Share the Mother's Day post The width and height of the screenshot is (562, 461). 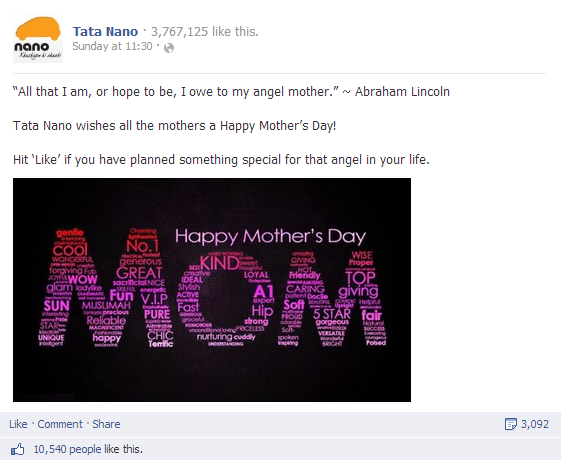106,424
